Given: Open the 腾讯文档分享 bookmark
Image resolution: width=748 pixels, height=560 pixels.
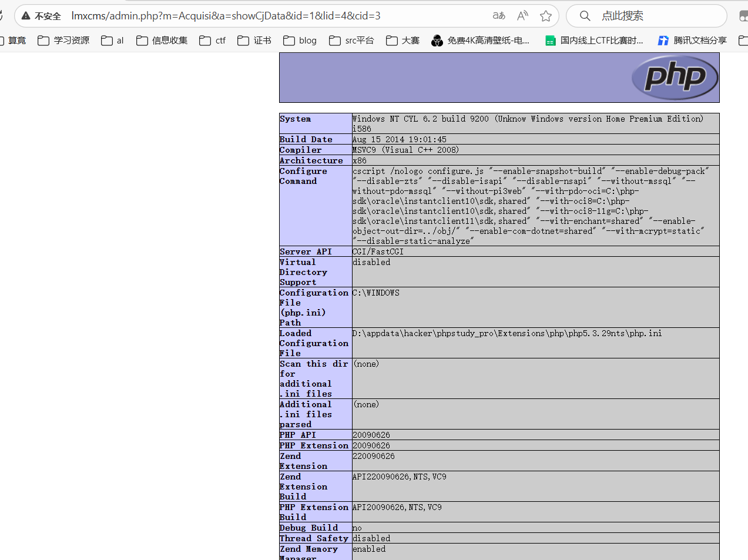Looking at the screenshot, I should point(692,41).
